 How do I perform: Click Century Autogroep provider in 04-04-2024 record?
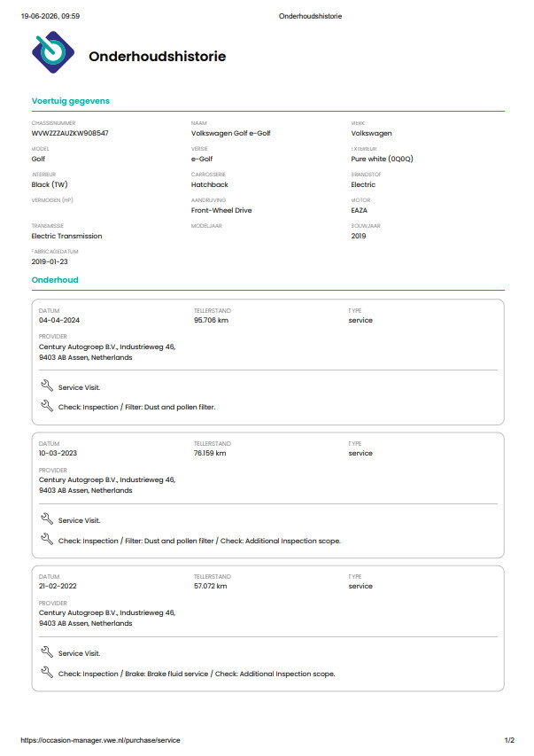pos(107,352)
